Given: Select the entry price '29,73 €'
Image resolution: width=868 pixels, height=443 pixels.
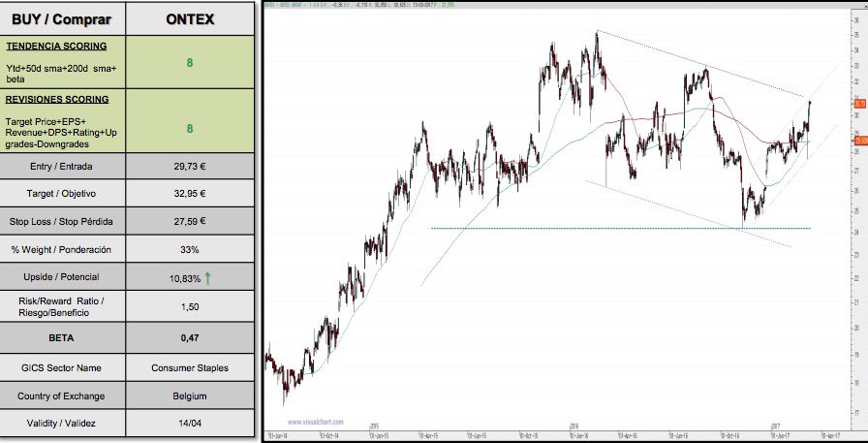Looking at the screenshot, I should click(190, 166).
